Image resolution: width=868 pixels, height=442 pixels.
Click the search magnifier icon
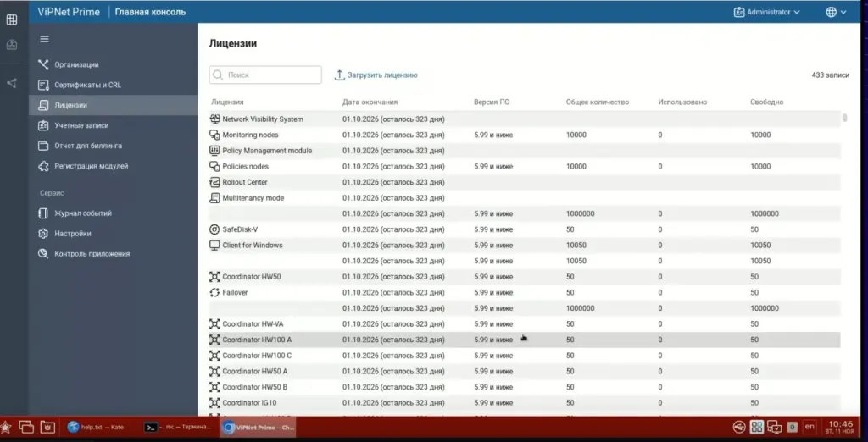click(x=218, y=75)
